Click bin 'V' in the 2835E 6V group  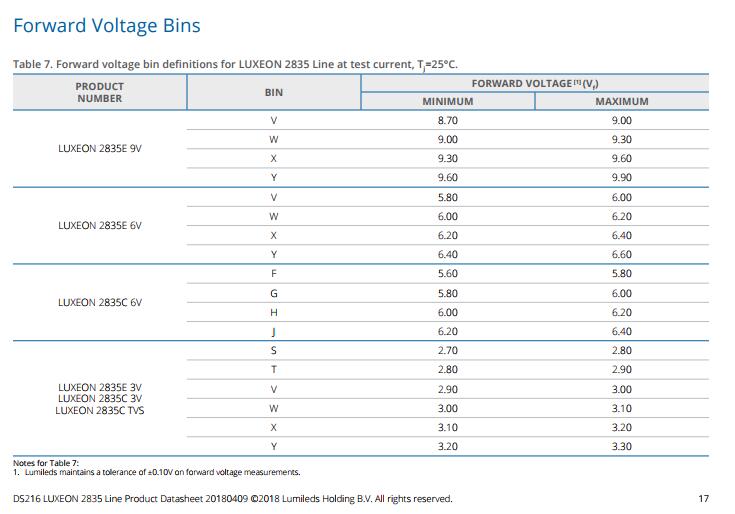click(274, 197)
